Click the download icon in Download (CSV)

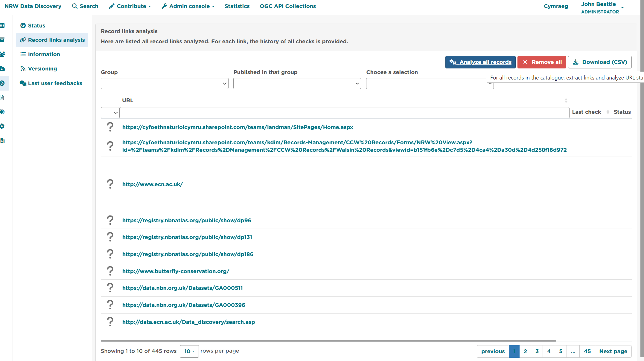tap(576, 62)
